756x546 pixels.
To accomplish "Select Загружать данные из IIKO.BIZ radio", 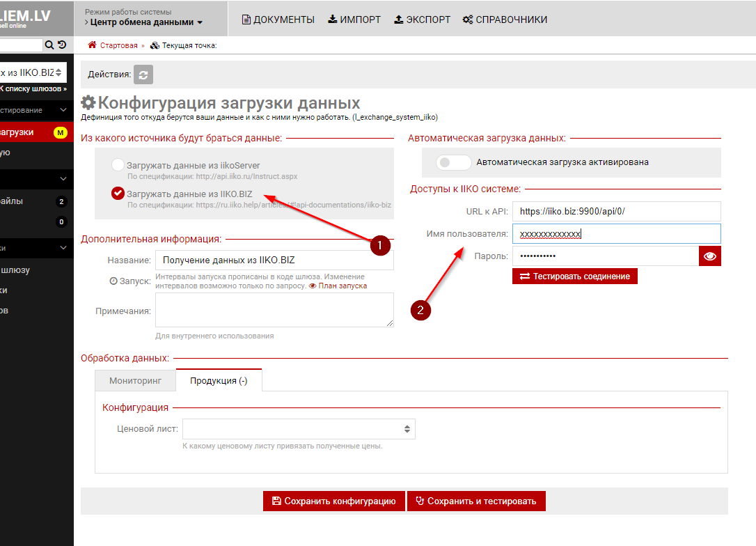I will click(118, 194).
